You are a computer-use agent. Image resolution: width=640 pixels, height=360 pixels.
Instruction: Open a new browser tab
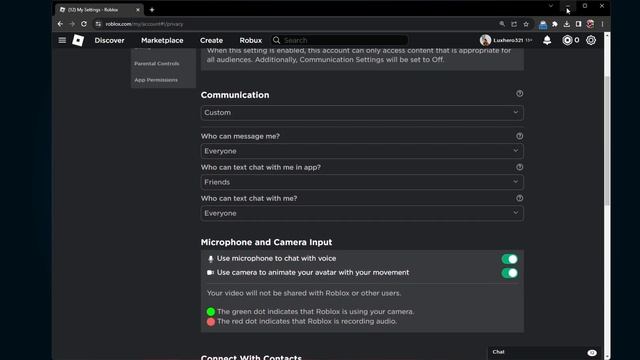tap(152, 9)
